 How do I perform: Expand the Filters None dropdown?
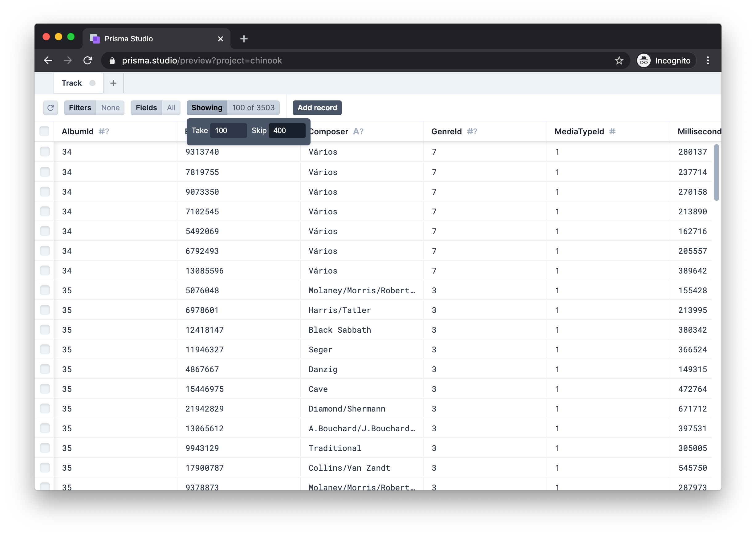coord(94,108)
